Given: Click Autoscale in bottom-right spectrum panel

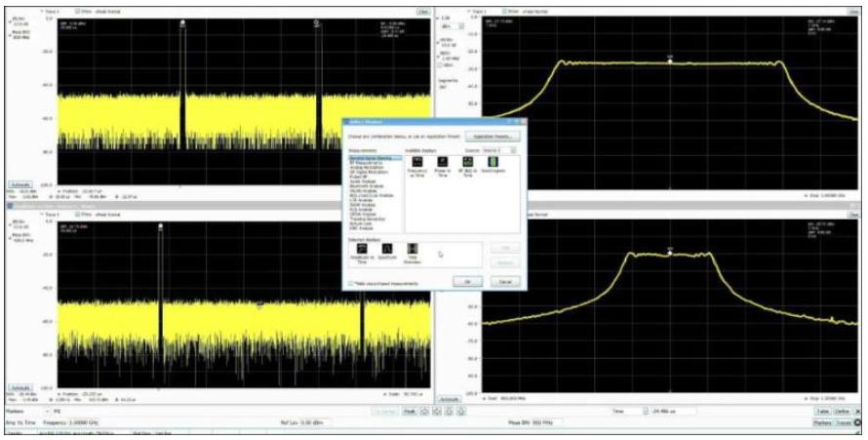Looking at the screenshot, I should (449, 399).
